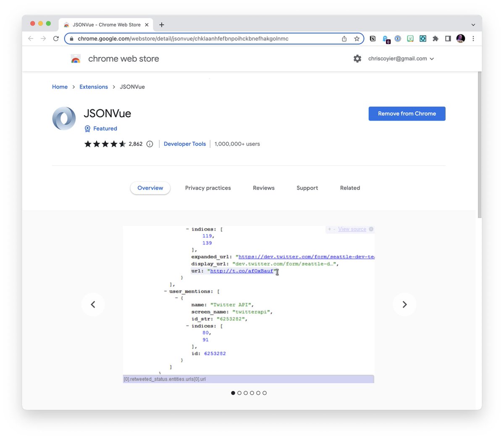504x439 pixels.
Task: Select the second carousel dot
Action: point(239,393)
